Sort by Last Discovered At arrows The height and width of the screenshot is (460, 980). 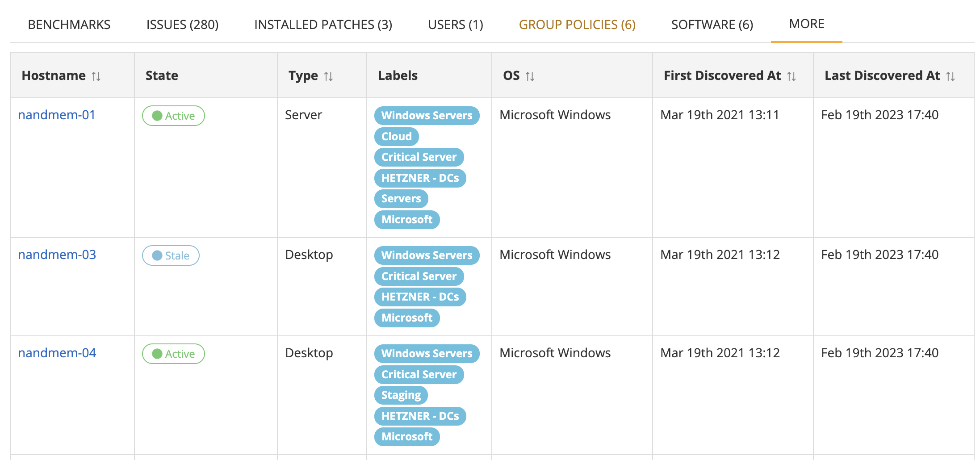click(x=950, y=76)
